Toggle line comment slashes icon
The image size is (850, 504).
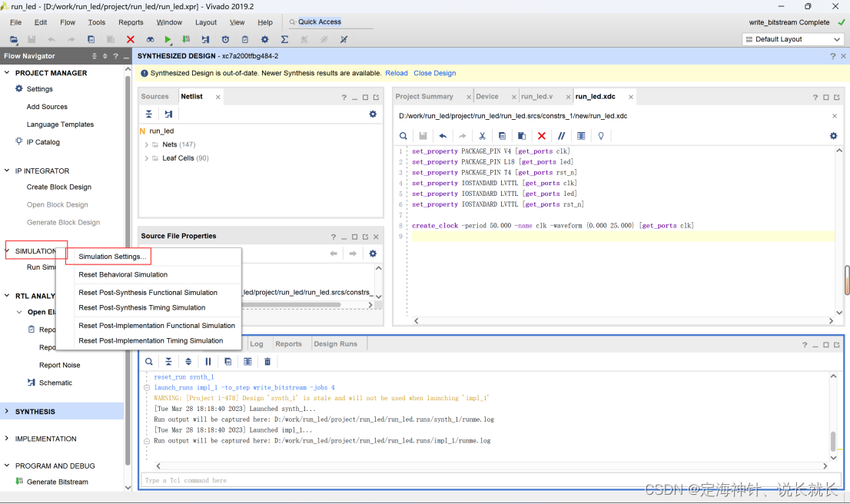pos(562,136)
